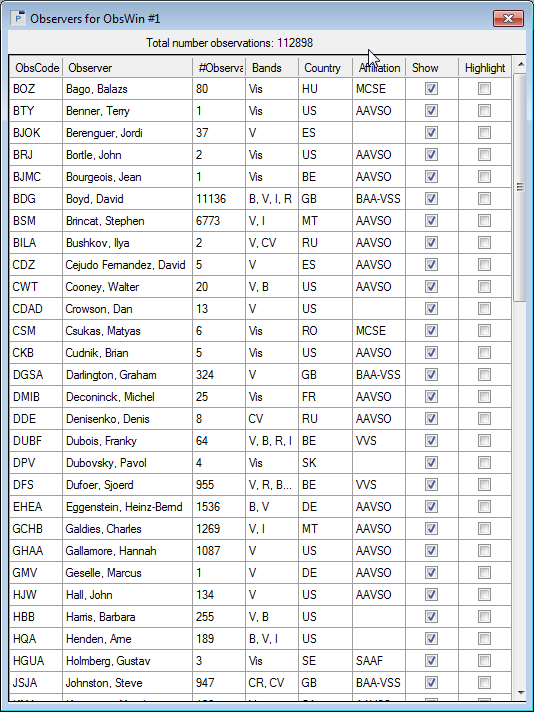
Task: Enable Highlight for Henden, Arne
Action: pos(485,638)
